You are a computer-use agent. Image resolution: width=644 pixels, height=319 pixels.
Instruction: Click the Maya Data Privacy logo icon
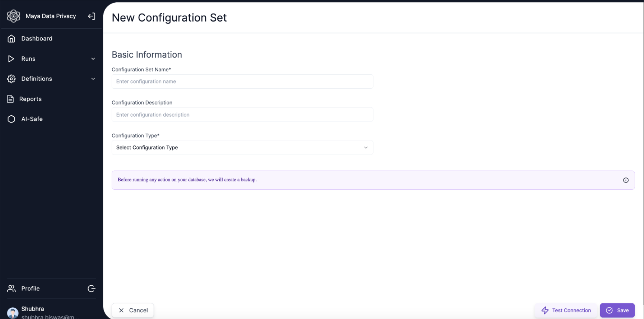pyautogui.click(x=13, y=16)
